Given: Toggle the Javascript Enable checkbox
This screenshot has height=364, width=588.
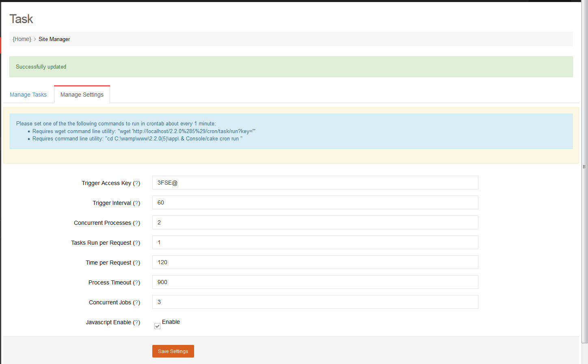Looking at the screenshot, I should click(x=157, y=326).
